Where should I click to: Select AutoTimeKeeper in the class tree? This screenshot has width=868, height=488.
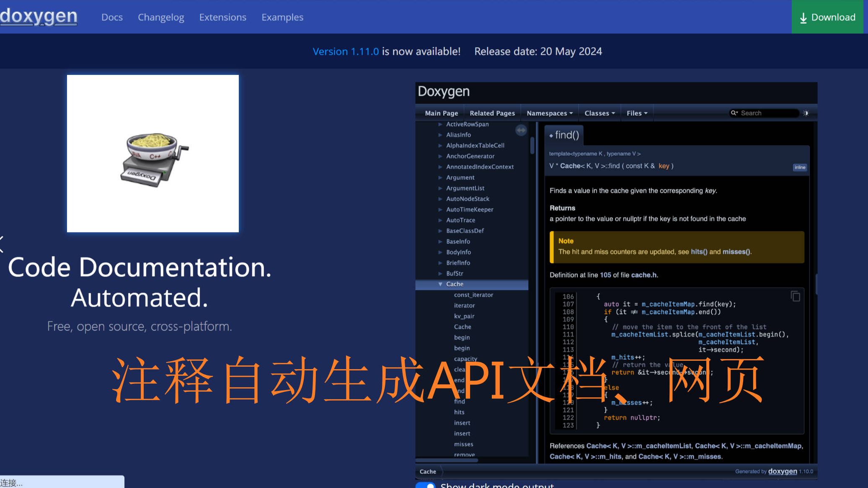click(470, 209)
